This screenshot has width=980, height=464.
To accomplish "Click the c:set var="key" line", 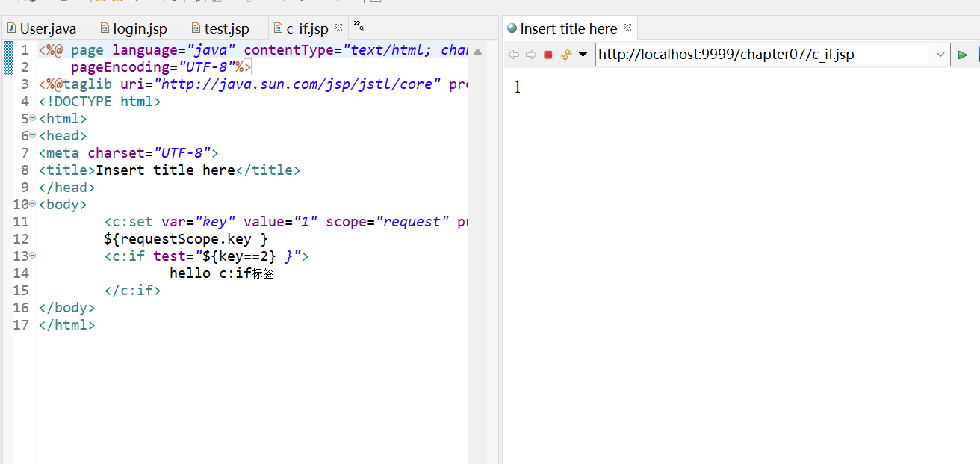I will [x=285, y=221].
